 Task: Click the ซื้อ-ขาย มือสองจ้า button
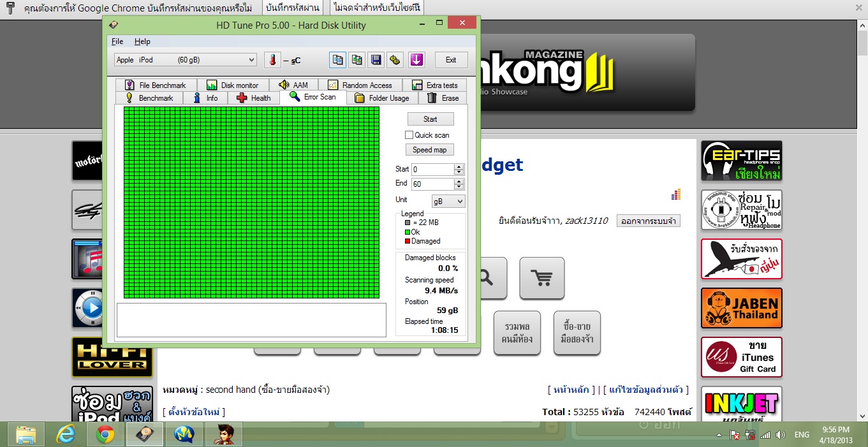[577, 332]
